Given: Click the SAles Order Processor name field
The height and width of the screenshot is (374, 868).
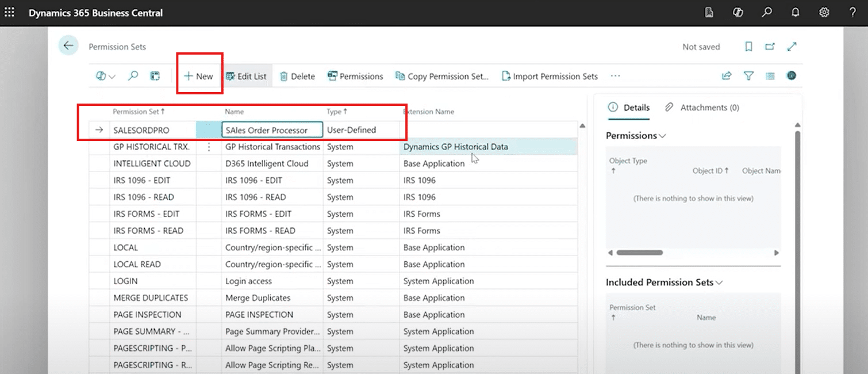Looking at the screenshot, I should 272,130.
